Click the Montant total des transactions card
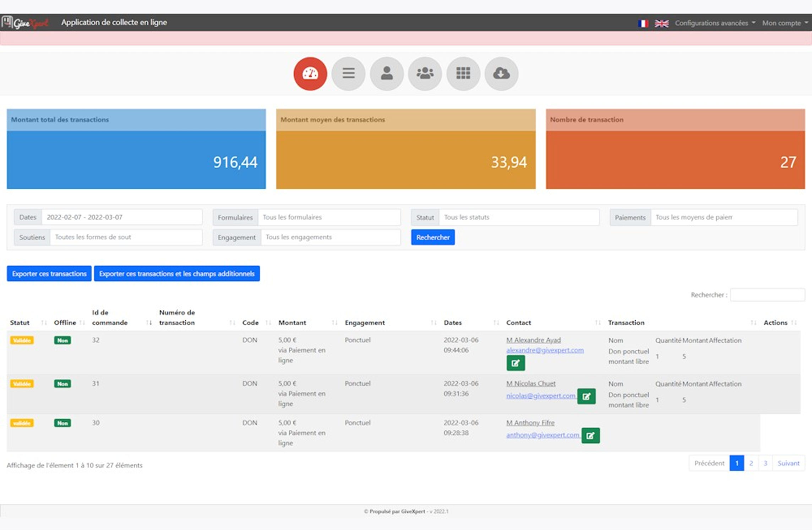812x530 pixels. click(x=136, y=149)
